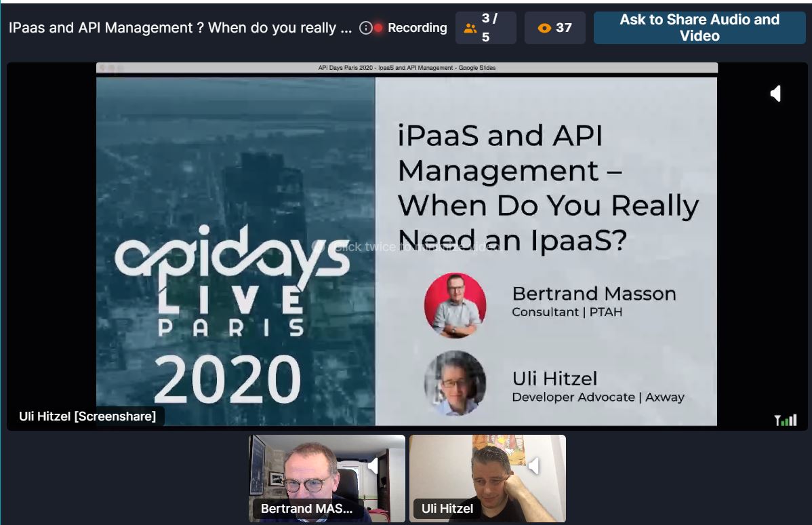812x525 pixels.
Task: Mute Uli Hitzel's video tile speaker icon
Action: tap(533, 467)
